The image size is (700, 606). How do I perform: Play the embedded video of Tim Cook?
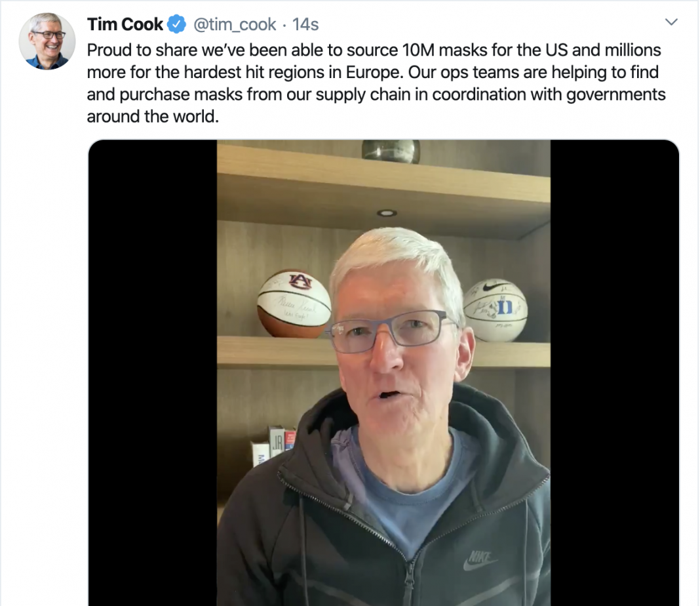point(383,373)
